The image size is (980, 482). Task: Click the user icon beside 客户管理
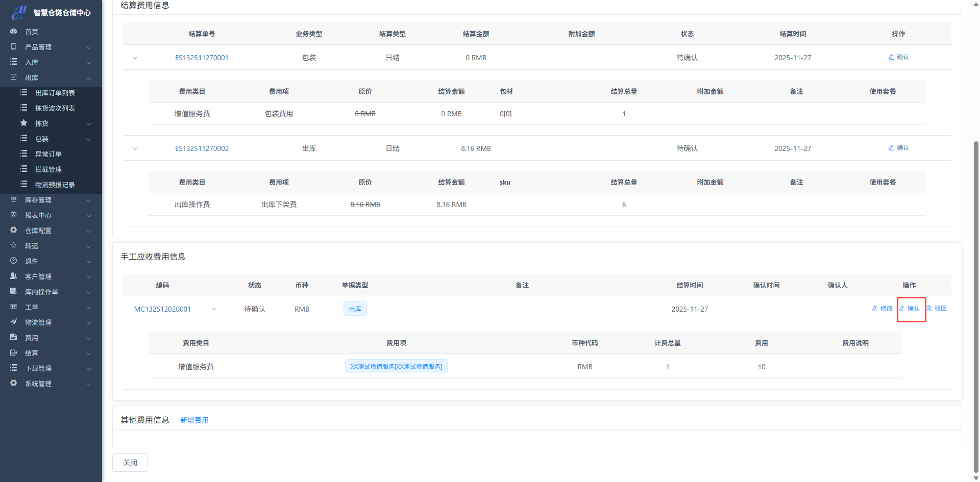point(14,276)
